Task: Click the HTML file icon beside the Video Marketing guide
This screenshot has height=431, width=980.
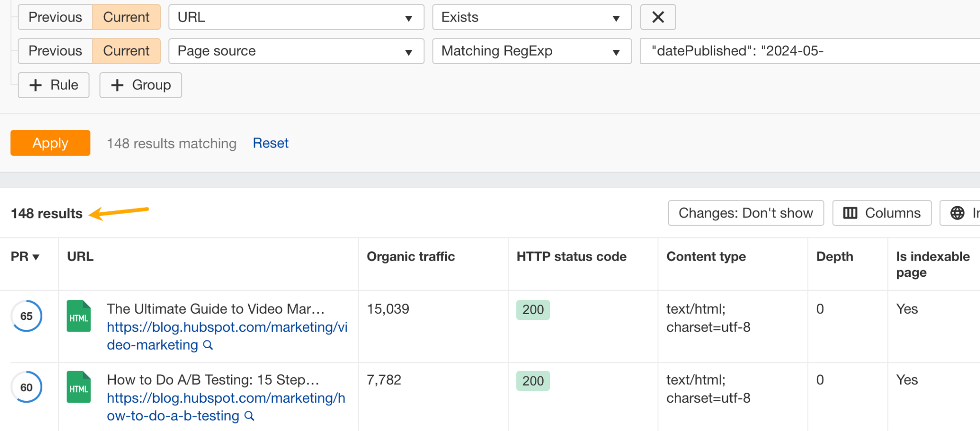Action: point(78,316)
